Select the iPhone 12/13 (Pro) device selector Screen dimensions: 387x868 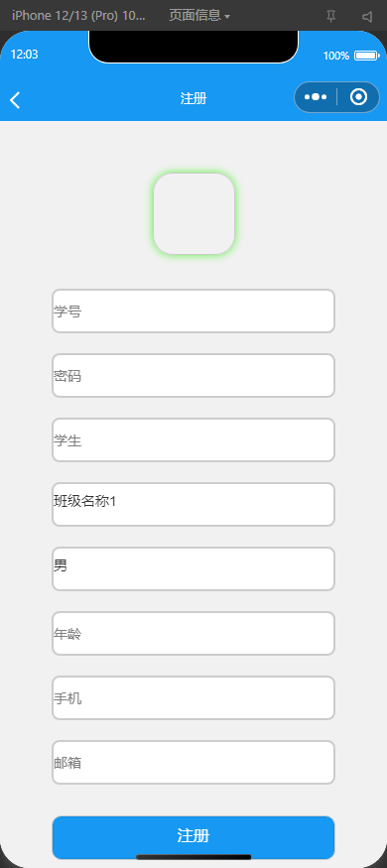[x=78, y=16]
